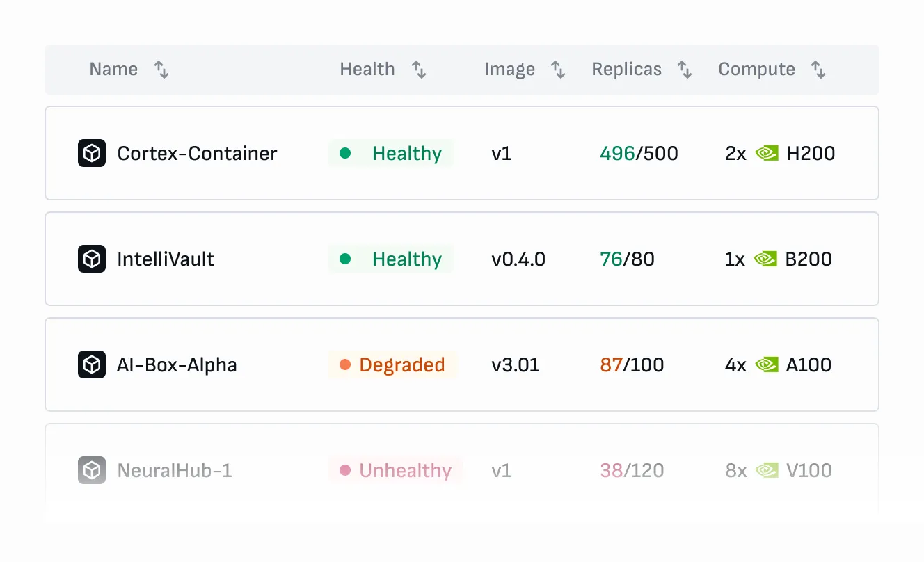The width and height of the screenshot is (924, 562).
Task: Open the IntelliVault container name
Action: click(166, 259)
